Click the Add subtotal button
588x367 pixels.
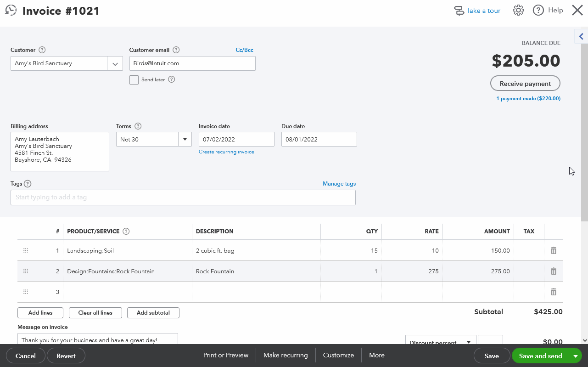(153, 313)
